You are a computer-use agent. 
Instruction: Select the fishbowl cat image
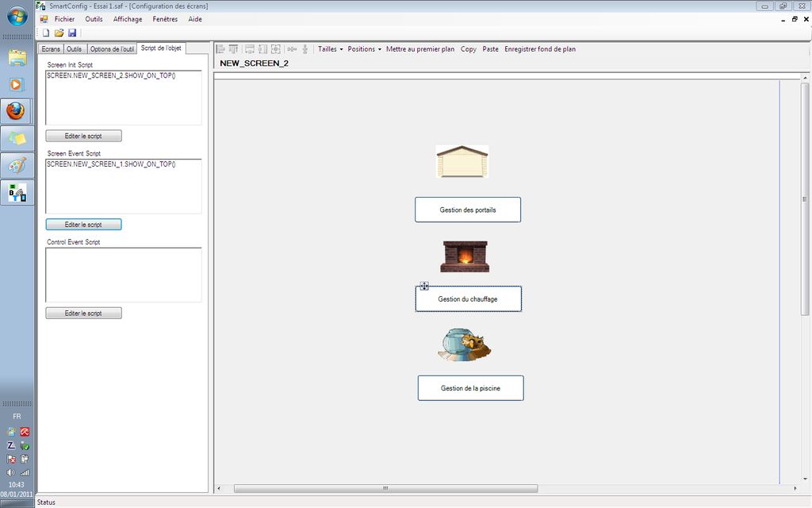[465, 345]
